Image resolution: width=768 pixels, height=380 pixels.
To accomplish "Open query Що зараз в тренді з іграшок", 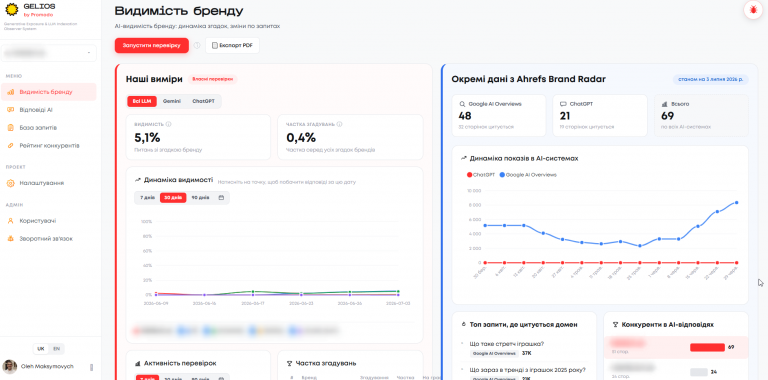I will point(528,370).
